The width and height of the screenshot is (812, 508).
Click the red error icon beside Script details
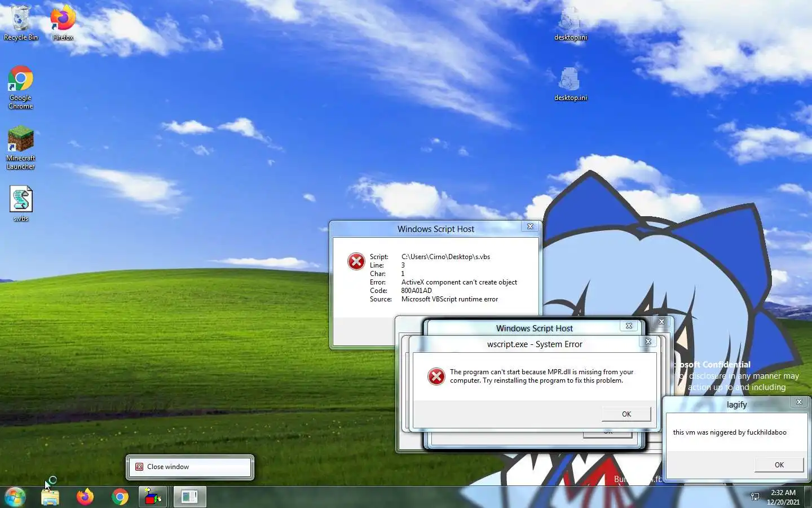pyautogui.click(x=356, y=261)
